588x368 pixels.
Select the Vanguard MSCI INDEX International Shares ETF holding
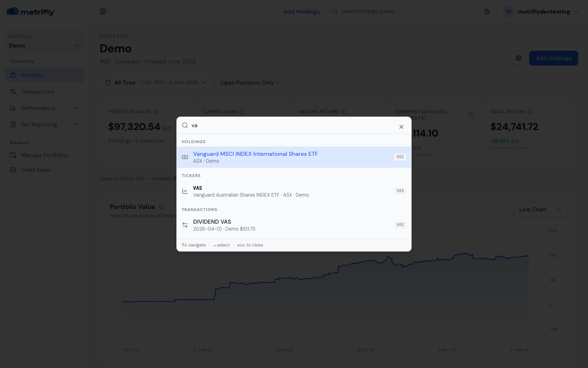coord(294,157)
